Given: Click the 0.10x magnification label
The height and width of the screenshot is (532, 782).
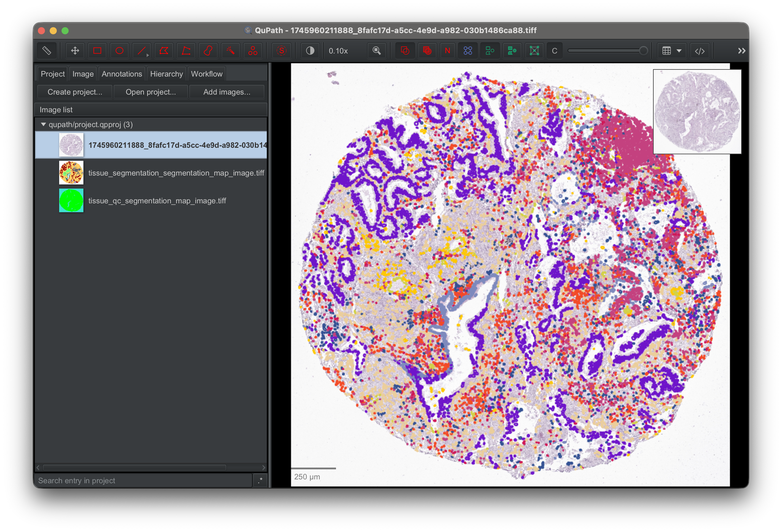Looking at the screenshot, I should pyautogui.click(x=338, y=51).
